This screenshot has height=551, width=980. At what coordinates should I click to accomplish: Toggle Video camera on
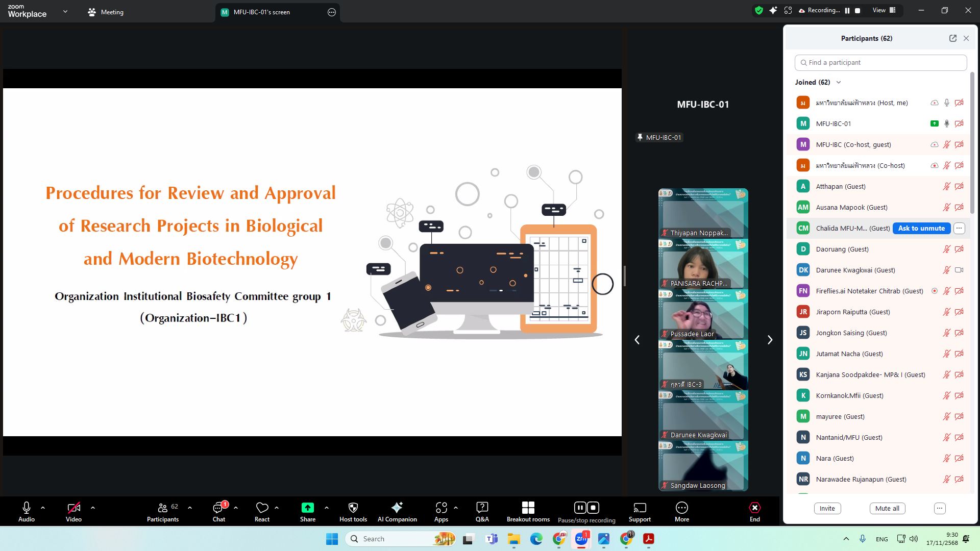[x=73, y=511]
